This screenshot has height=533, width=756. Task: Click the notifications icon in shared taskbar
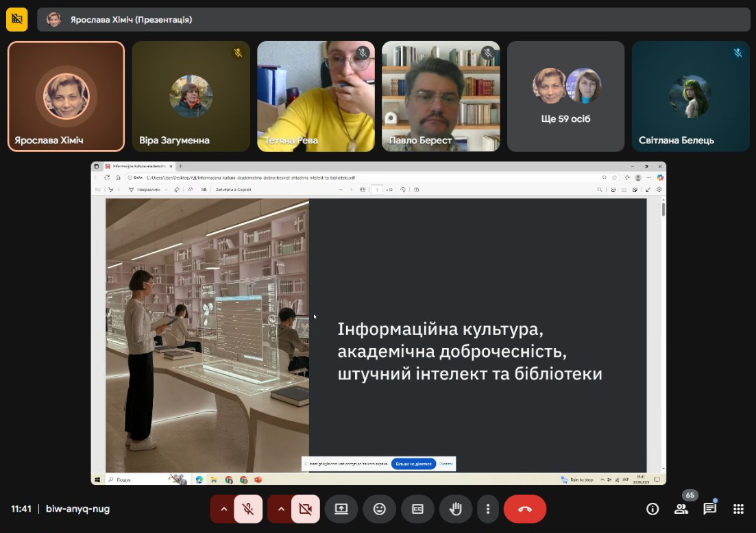coord(657,480)
